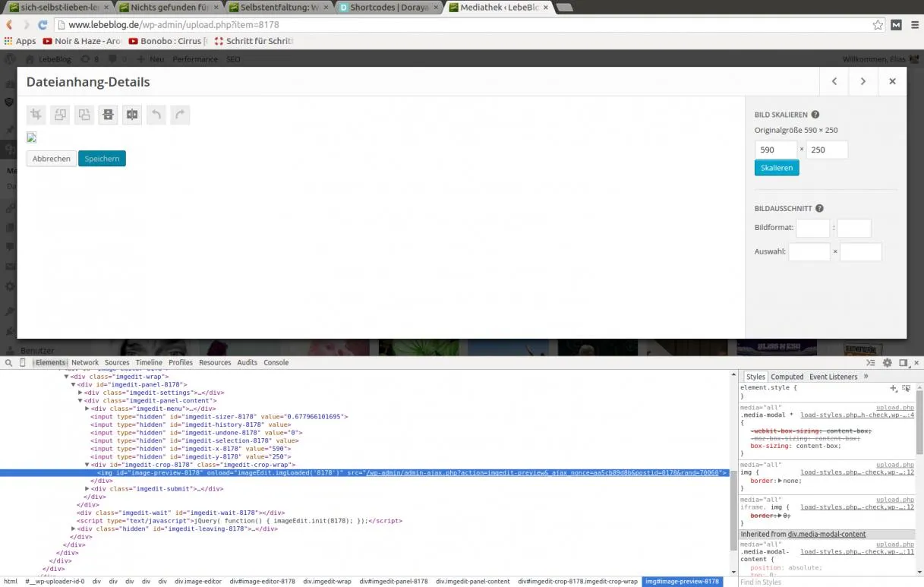The width and height of the screenshot is (924, 587).
Task: Click Abbrechen to cancel editing
Action: tap(52, 159)
